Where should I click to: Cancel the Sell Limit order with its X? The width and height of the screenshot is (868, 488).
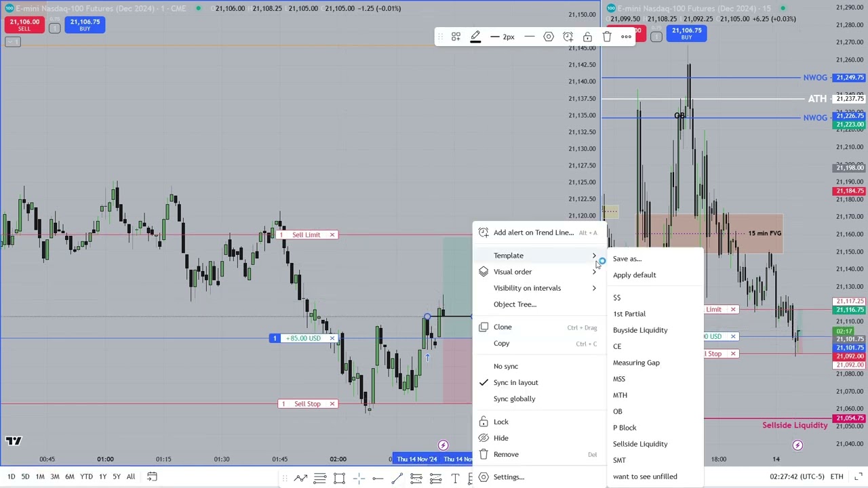pyautogui.click(x=332, y=235)
